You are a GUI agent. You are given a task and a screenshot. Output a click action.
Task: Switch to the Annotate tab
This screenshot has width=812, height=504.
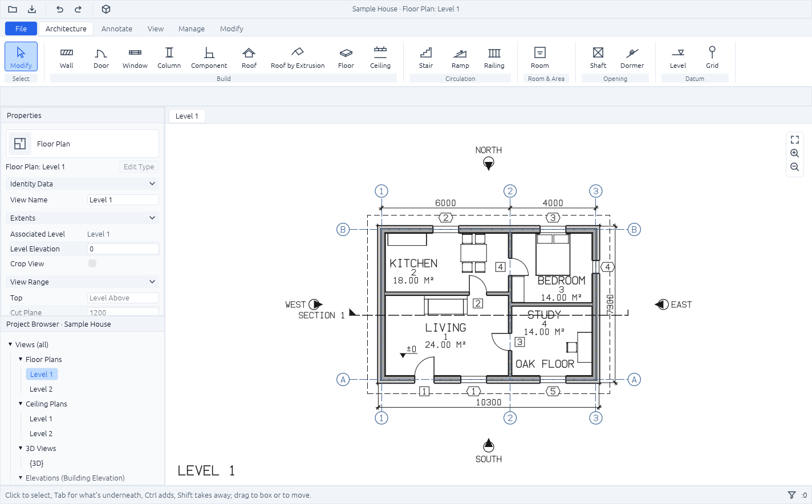coord(117,29)
